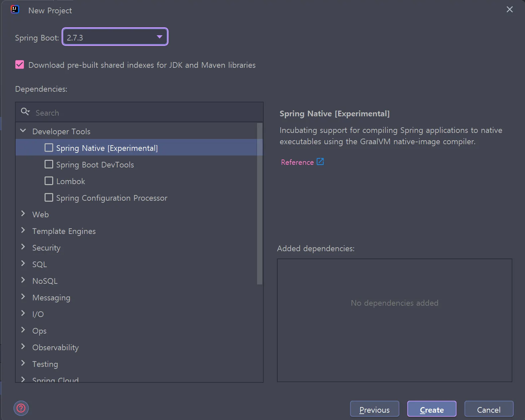Click the IntelliJ IDEA logo icon
525x420 pixels.
point(15,9)
